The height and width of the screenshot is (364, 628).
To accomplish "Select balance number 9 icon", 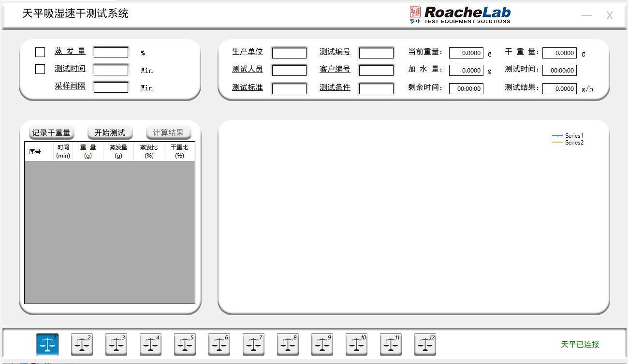I will [322, 344].
